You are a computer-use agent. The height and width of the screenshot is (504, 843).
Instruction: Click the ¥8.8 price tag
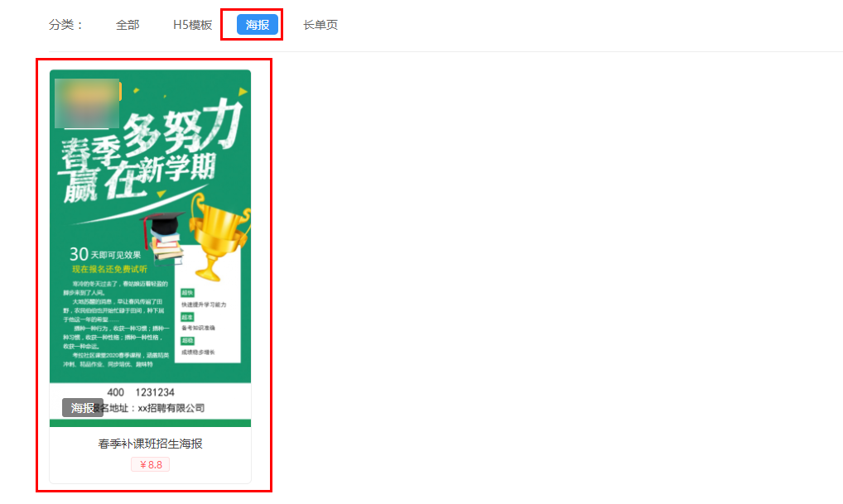[x=150, y=465]
